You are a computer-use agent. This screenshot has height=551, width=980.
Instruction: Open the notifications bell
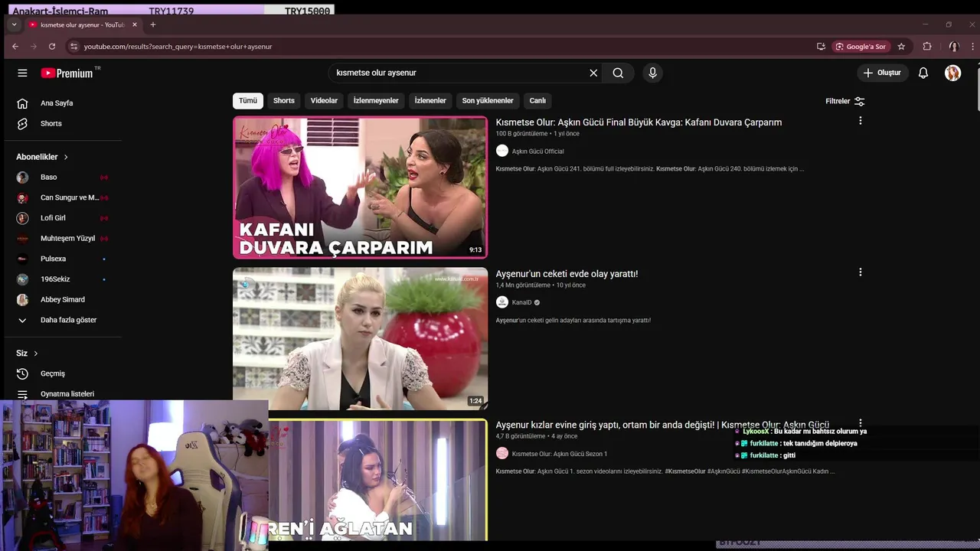pos(923,73)
